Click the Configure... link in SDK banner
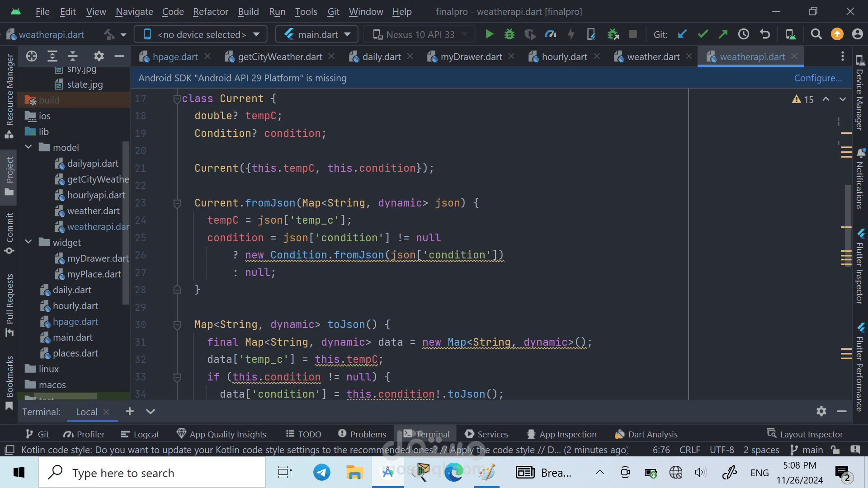 [x=818, y=78]
